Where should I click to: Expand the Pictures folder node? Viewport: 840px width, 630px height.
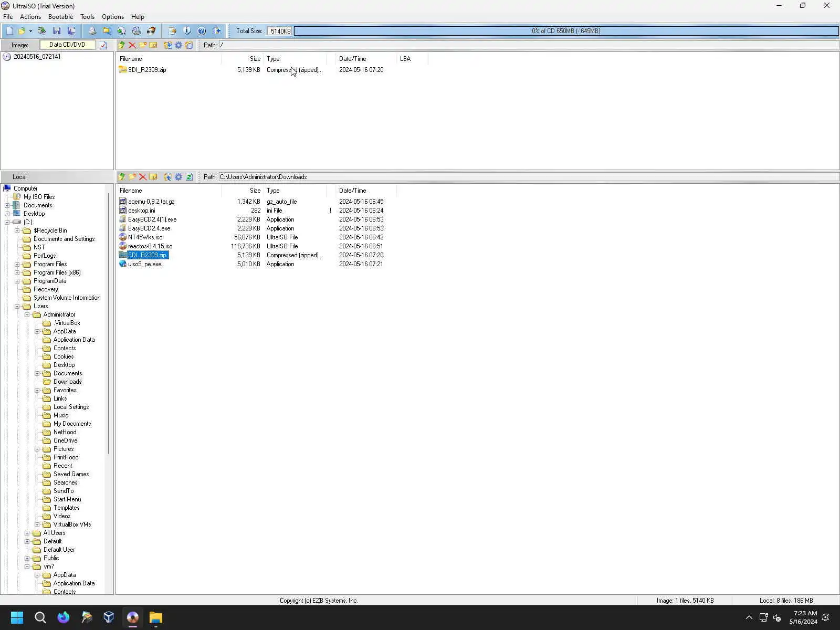pyautogui.click(x=37, y=449)
